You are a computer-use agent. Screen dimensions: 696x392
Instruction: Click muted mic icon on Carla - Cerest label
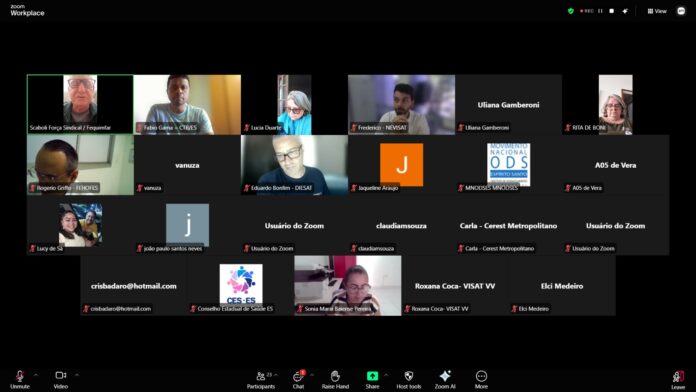tap(461, 248)
